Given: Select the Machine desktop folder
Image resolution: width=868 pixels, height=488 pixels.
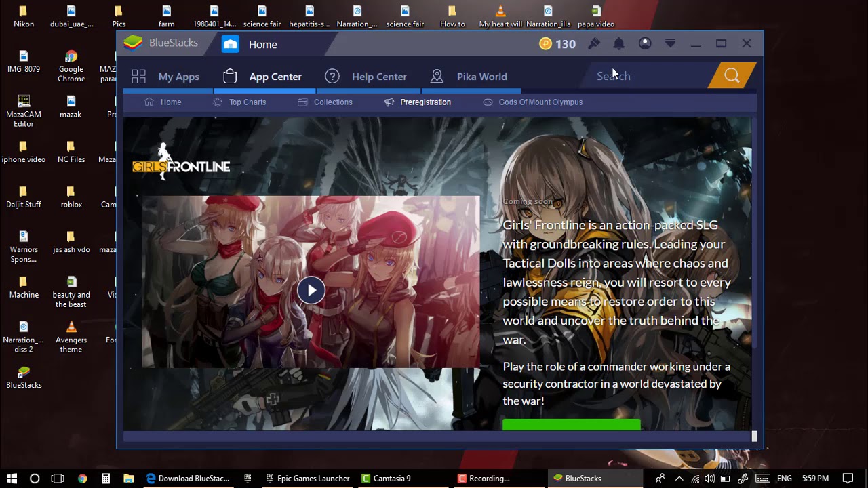Looking at the screenshot, I should coord(24,287).
